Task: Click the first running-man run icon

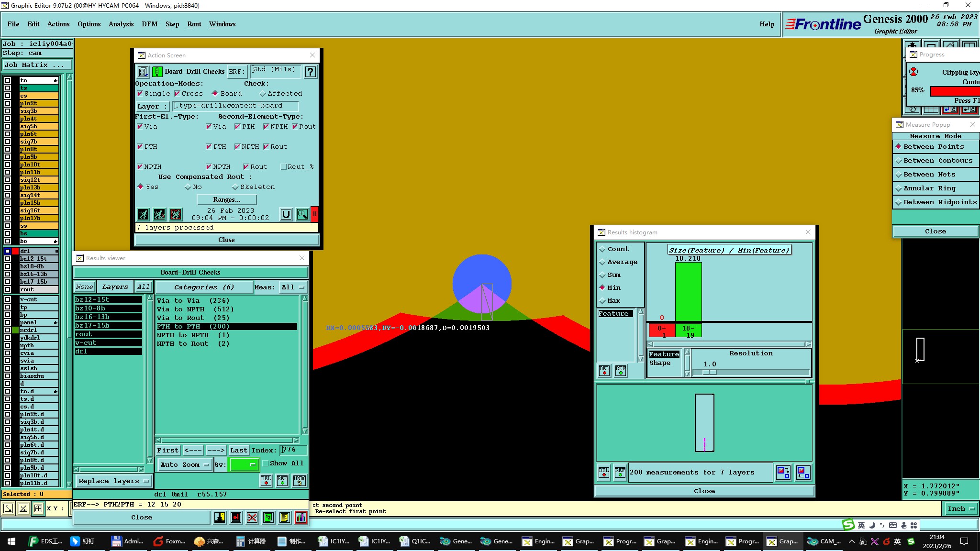Action: (143, 214)
